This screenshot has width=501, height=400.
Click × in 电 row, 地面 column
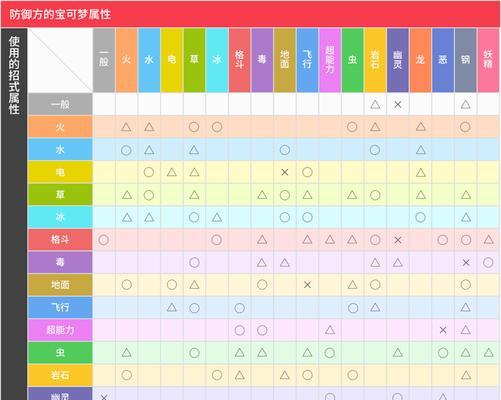(285, 172)
